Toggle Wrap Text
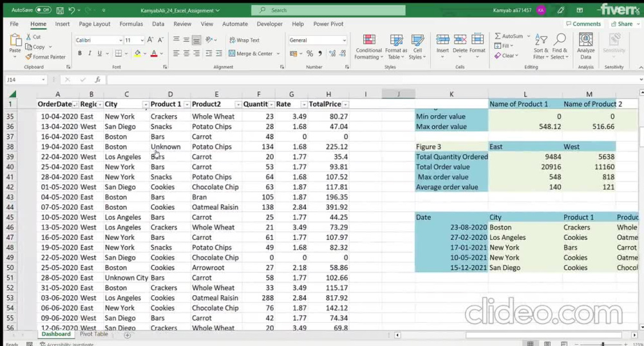644x346 pixels. [x=244, y=40]
